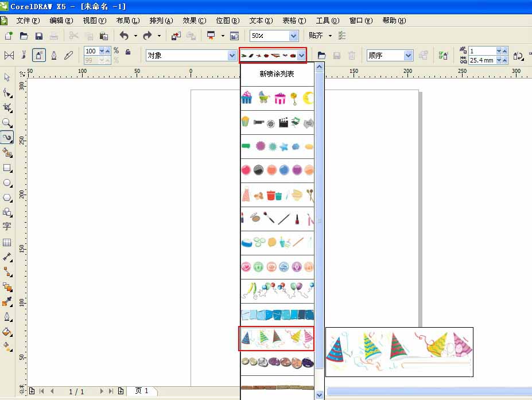The width and height of the screenshot is (532, 400).
Task: Expand the Redo history arrow
Action: [x=159, y=36]
